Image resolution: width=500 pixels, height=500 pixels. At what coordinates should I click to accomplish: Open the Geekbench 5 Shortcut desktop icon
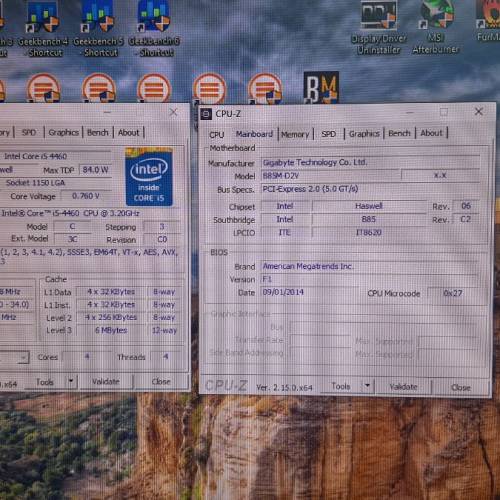pyautogui.click(x=99, y=28)
